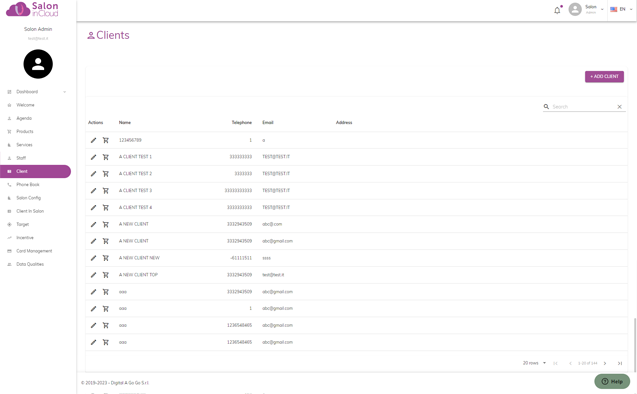Go to the previous page of clients
637x394 pixels.
(x=570, y=363)
